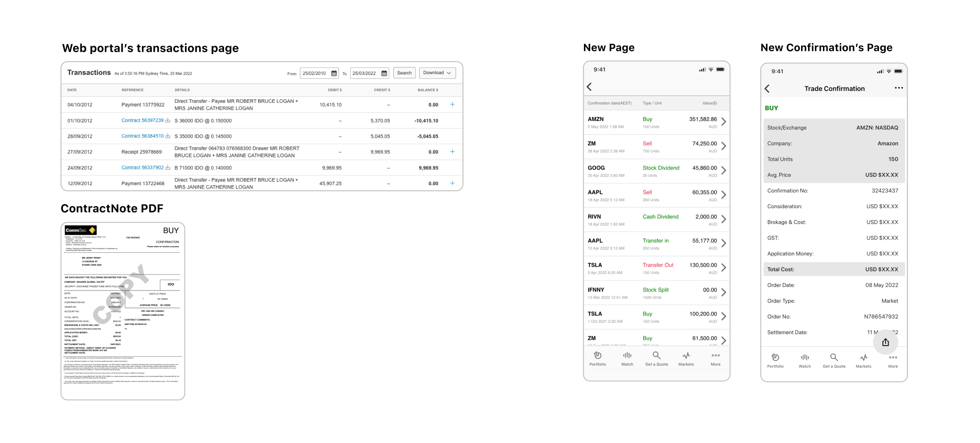This screenshot has height=443, width=980.
Task: Expand Receipt 25978669 row details
Action: (x=452, y=152)
